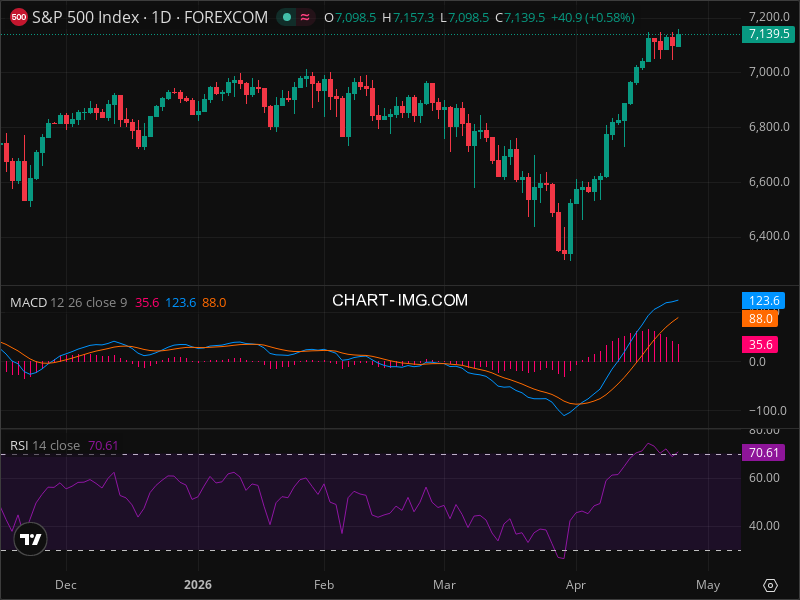Click the 6,400.0 price axis label
The image size is (800, 600).
point(769,236)
